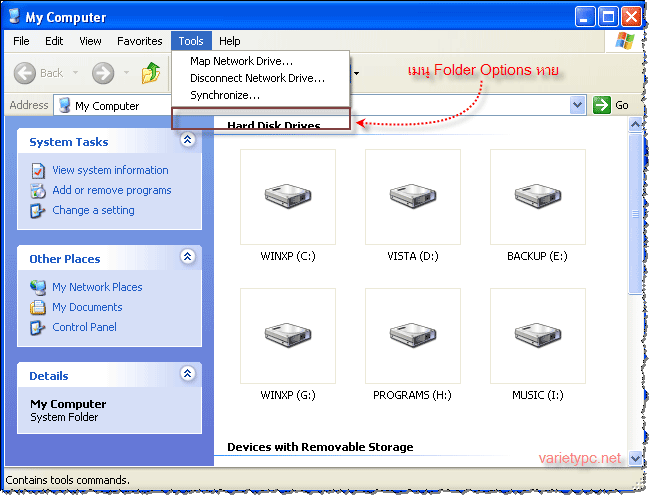Click the Devices with Removable Storage heading

(320, 447)
